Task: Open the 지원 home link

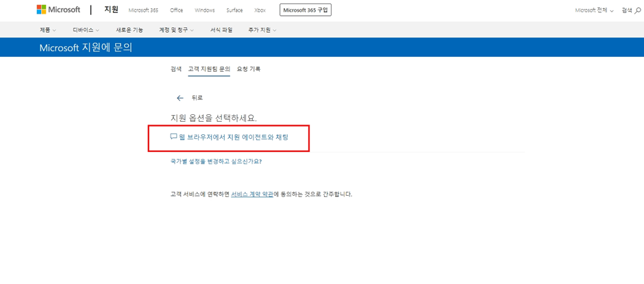Action: click(111, 10)
